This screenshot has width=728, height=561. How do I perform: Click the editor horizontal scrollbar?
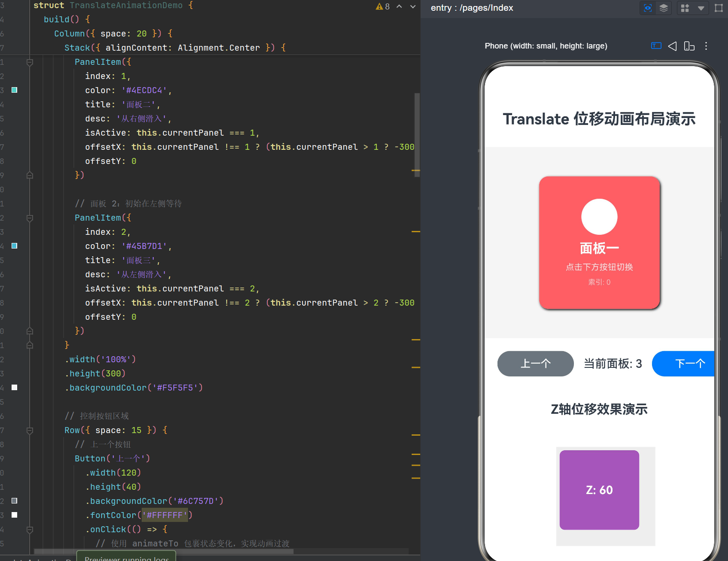164,551
